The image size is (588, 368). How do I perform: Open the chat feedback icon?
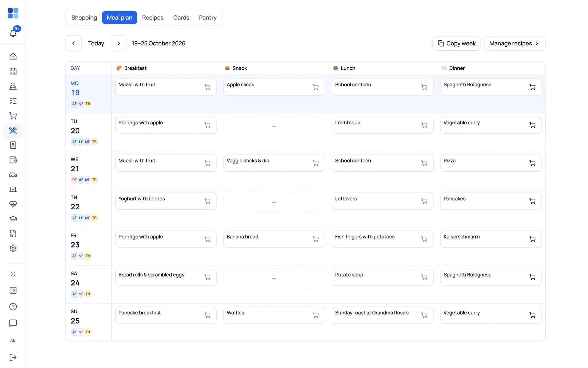coord(13,323)
